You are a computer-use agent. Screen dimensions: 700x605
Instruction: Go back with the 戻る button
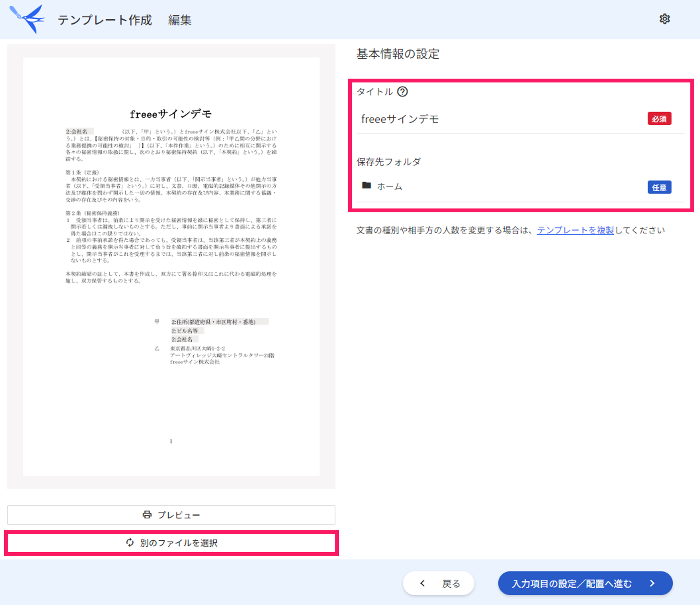pos(439,583)
